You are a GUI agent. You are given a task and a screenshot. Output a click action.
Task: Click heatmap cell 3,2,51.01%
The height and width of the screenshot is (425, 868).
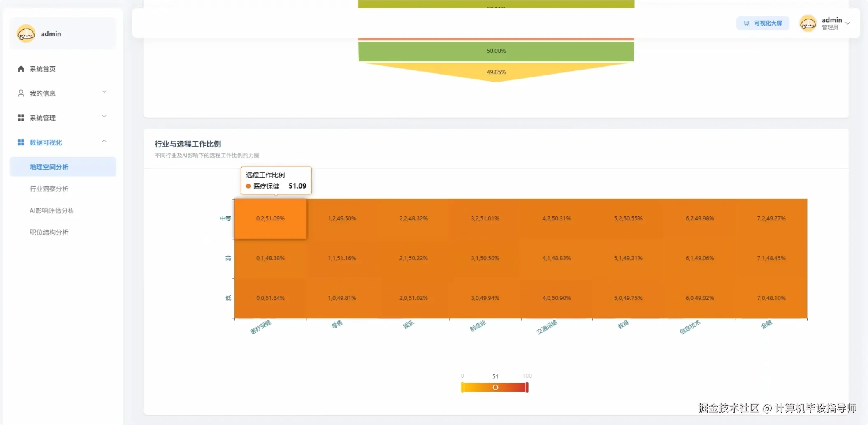click(485, 219)
